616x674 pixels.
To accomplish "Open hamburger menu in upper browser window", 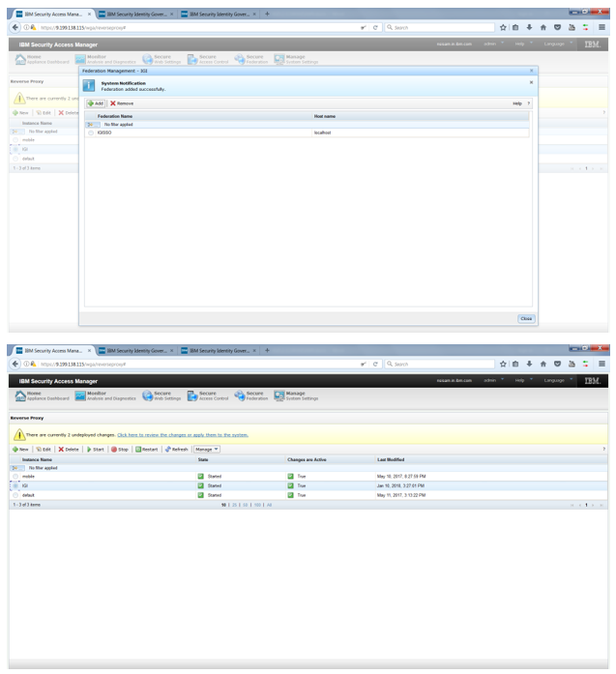I will click(x=601, y=27).
